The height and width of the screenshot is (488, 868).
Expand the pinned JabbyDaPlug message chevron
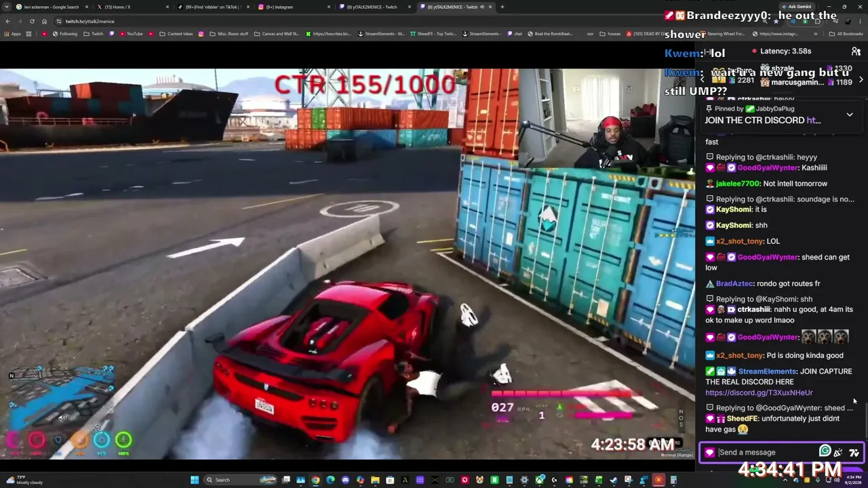pyautogui.click(x=850, y=115)
